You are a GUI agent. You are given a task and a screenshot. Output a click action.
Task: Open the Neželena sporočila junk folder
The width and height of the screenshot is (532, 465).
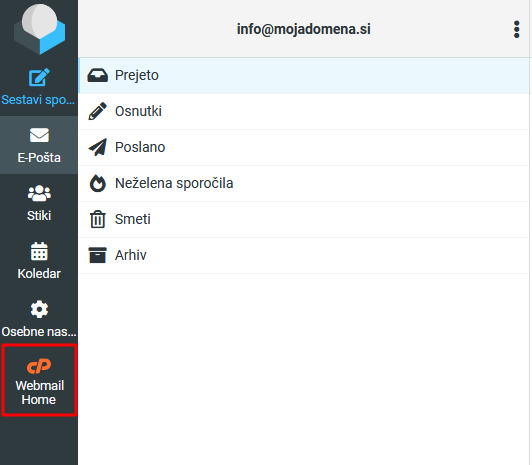(304, 183)
